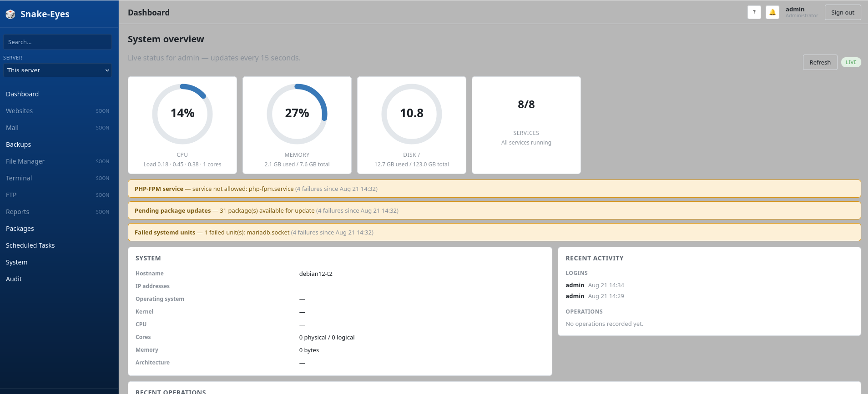Click the '2.1 GB used / 7.6 GB total' text
The height and width of the screenshot is (394, 868).
coord(297,165)
